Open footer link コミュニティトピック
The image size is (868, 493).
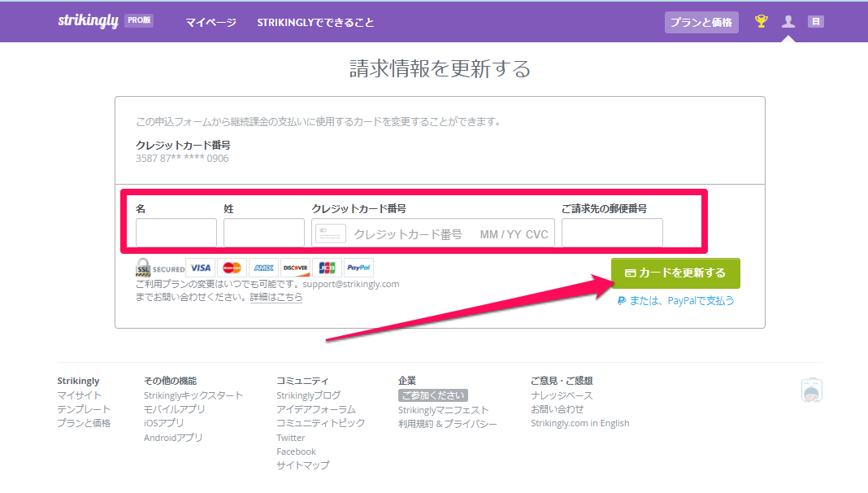point(321,423)
